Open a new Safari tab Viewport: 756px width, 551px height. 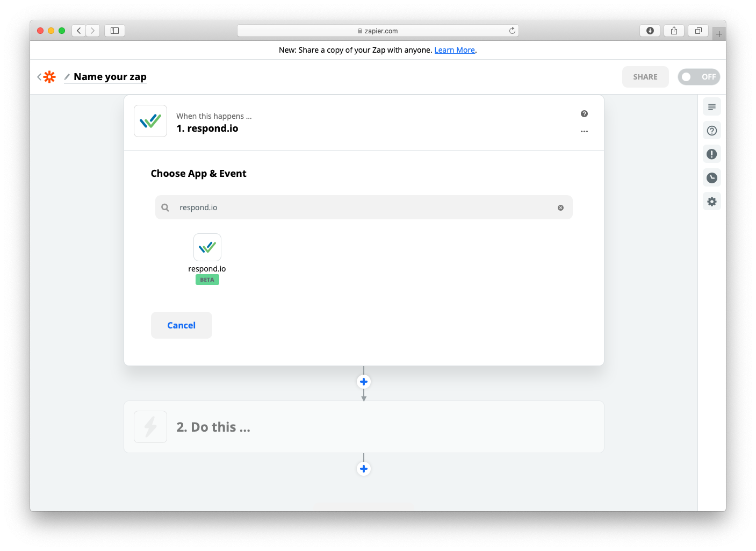[719, 34]
